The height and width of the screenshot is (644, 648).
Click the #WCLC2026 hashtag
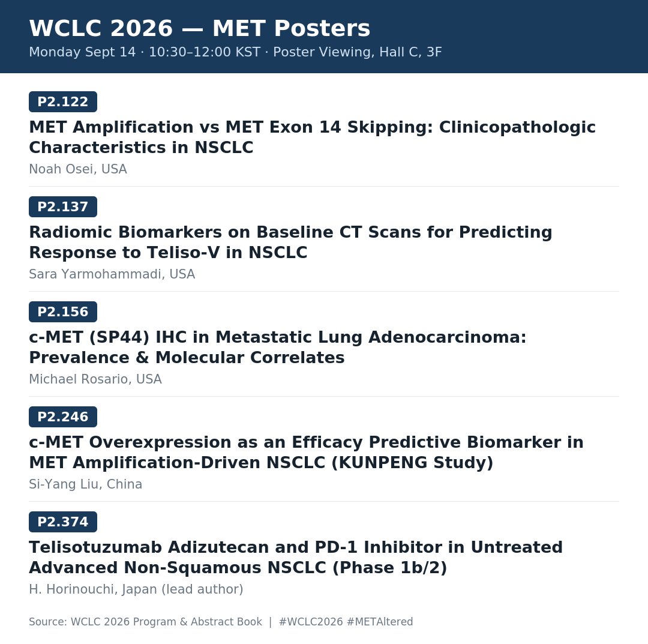tap(311, 622)
